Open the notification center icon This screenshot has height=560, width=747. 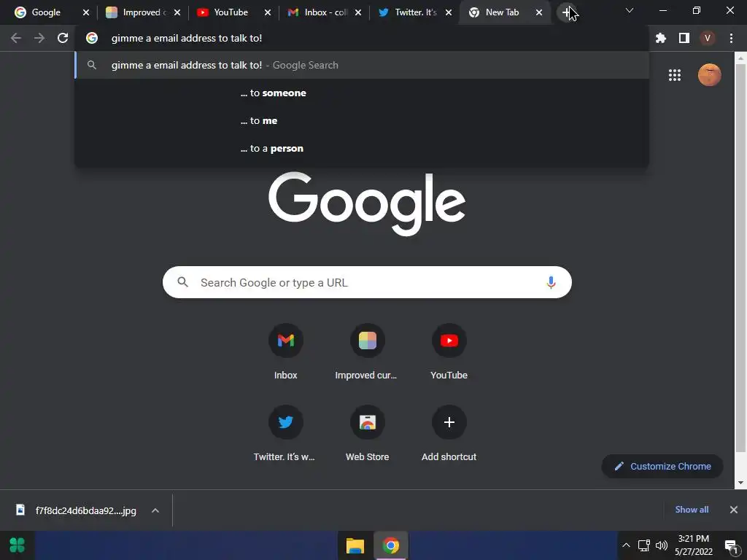click(731, 546)
